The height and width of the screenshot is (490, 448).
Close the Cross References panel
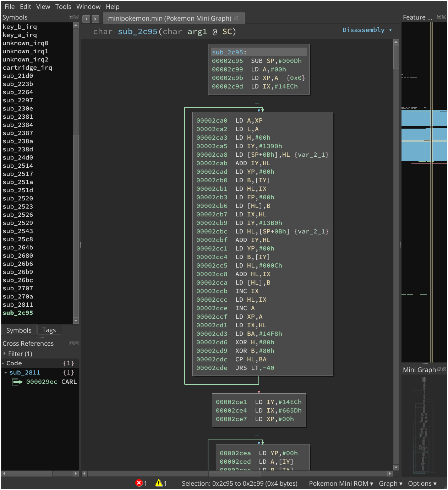click(x=76, y=343)
